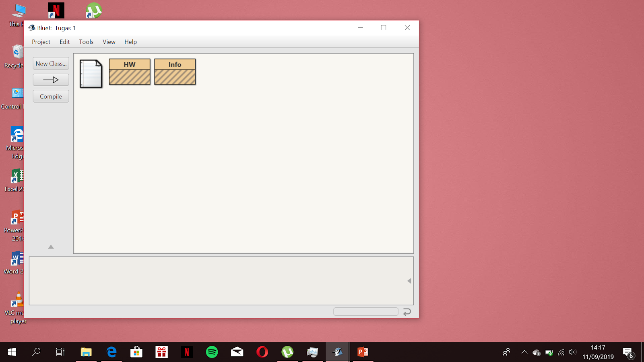Open Spotify from the taskbar
The width and height of the screenshot is (644, 362).
tap(212, 352)
